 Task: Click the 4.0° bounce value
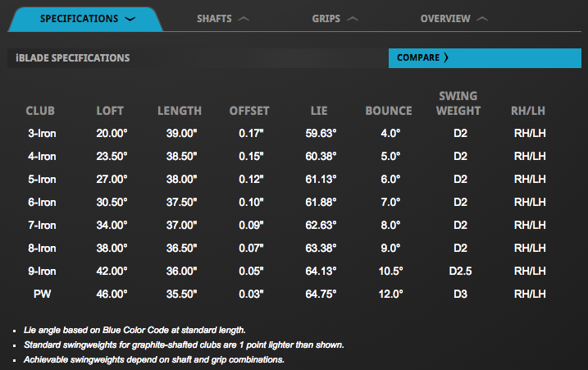pyautogui.click(x=390, y=133)
